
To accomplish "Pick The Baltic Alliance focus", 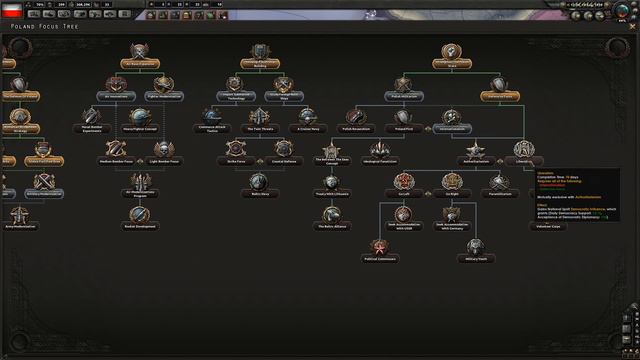I will 332,218.
